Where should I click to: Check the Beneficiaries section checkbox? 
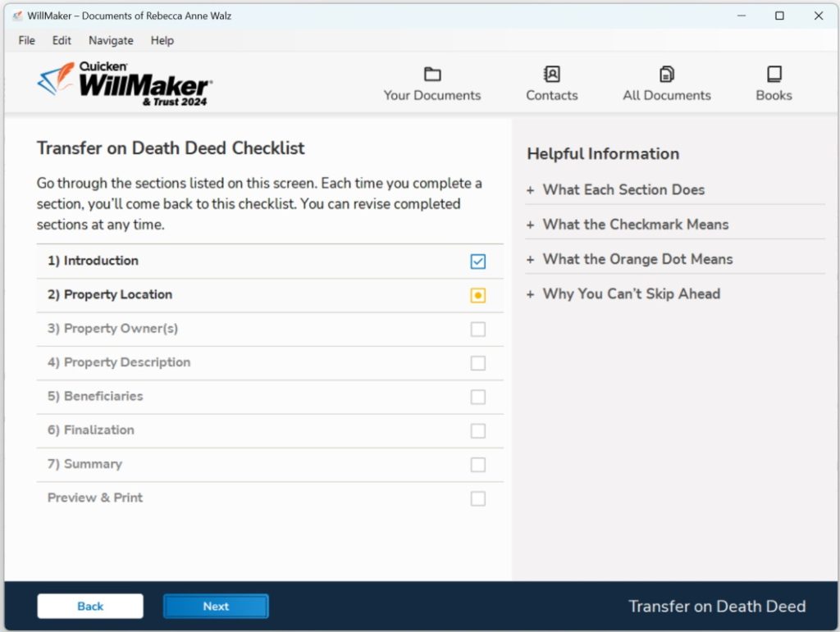pyautogui.click(x=478, y=396)
